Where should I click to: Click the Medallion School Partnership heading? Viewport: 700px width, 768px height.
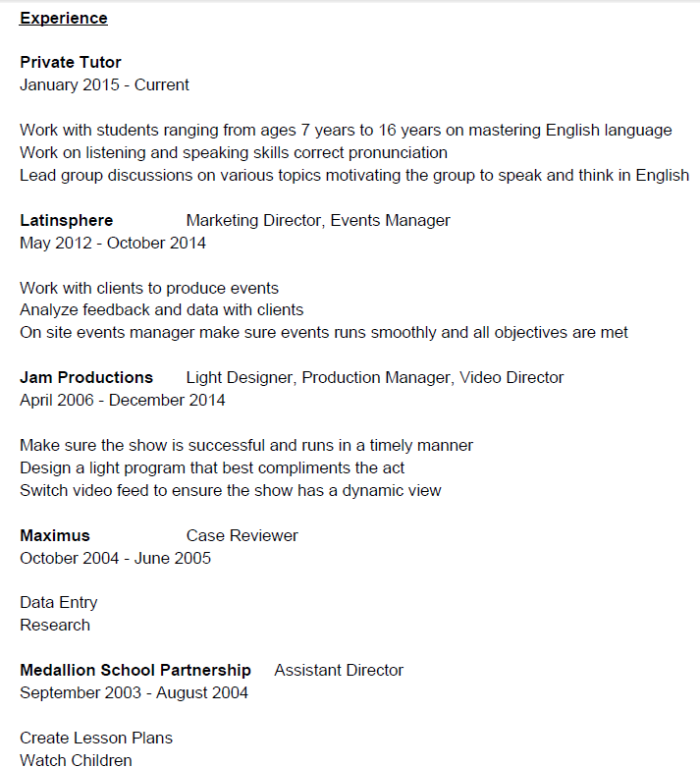point(135,670)
